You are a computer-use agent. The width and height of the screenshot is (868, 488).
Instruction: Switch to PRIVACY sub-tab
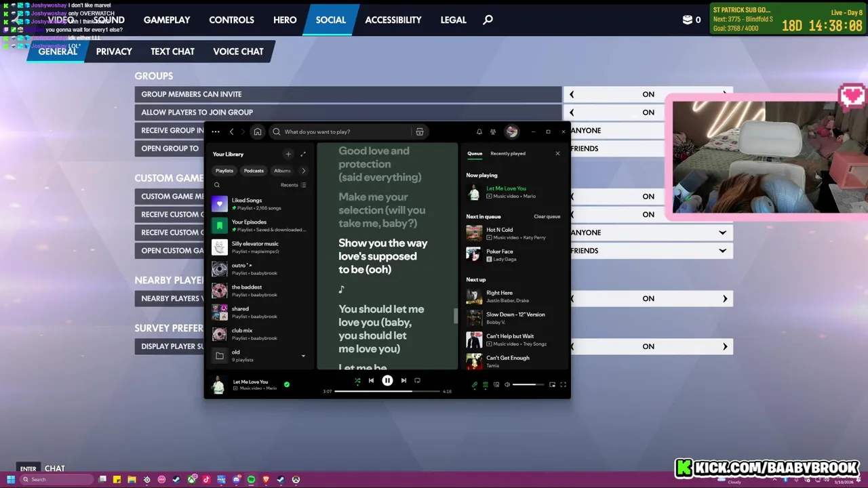[x=114, y=52]
